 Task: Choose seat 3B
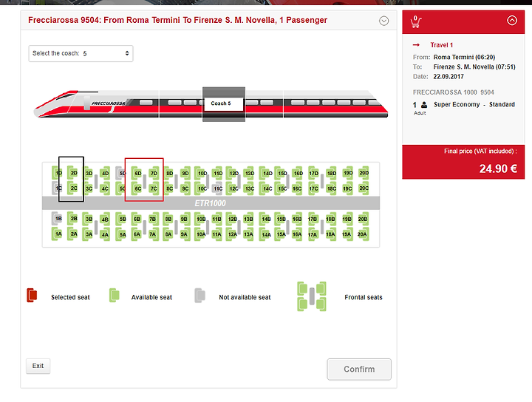tap(89, 219)
